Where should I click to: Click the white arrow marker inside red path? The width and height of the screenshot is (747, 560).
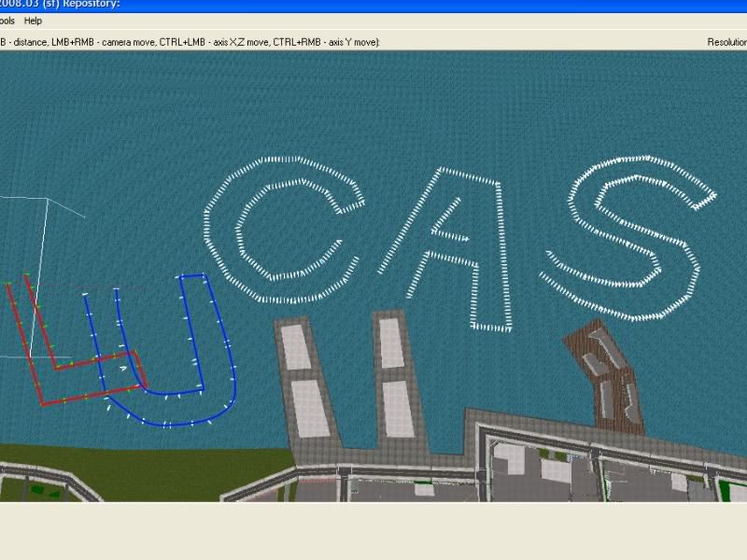click(122, 369)
